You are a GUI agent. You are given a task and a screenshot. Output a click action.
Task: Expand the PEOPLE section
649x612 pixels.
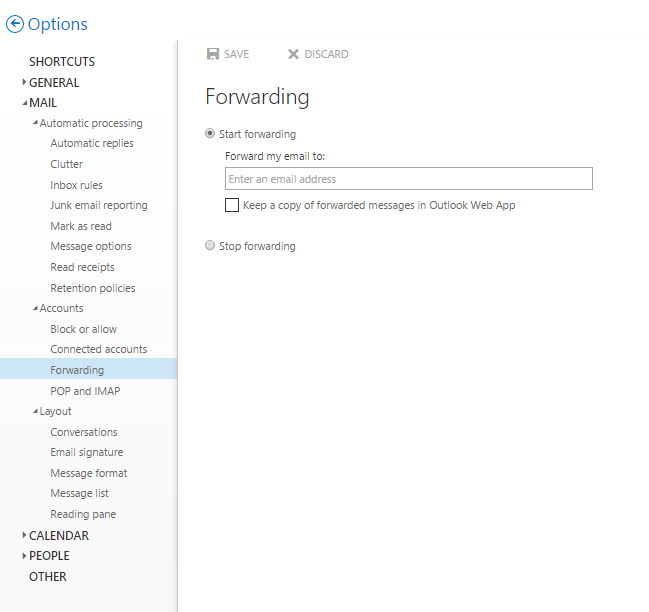click(x=24, y=556)
